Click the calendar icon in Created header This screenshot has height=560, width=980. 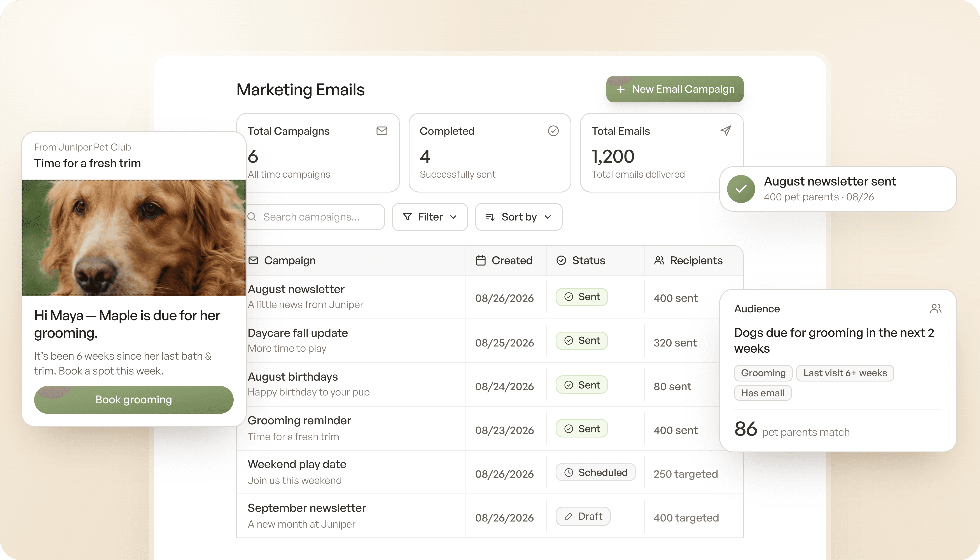pos(481,260)
